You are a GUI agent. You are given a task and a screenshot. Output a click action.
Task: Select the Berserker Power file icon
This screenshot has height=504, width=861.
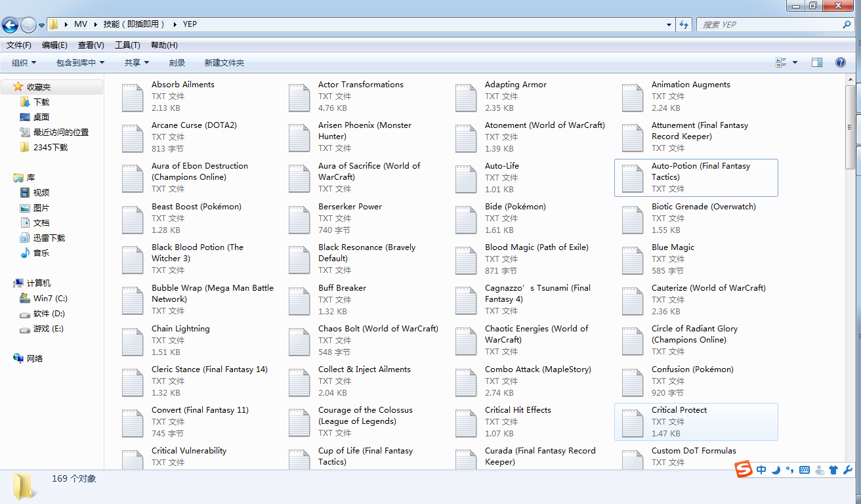299,219
